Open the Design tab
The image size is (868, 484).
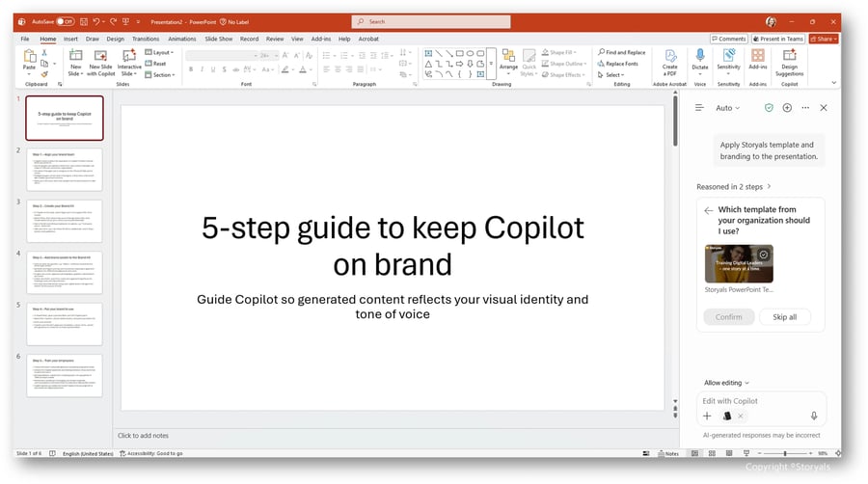click(x=115, y=39)
